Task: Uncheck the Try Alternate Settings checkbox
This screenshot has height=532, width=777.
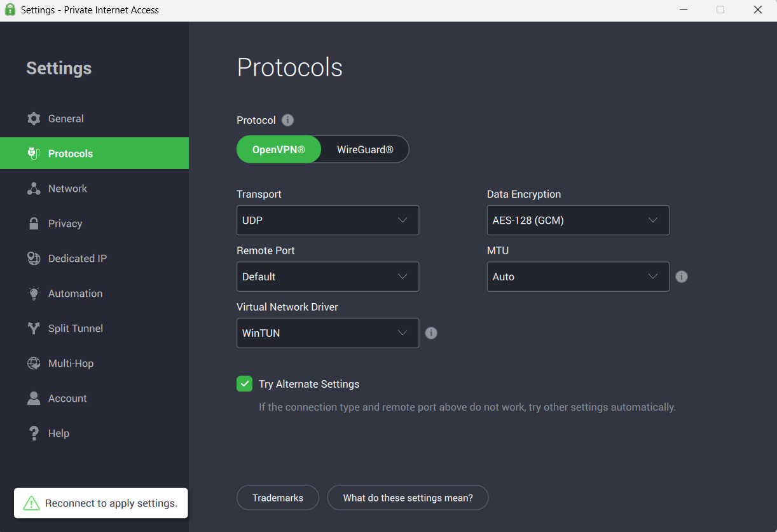Action: [x=245, y=384]
